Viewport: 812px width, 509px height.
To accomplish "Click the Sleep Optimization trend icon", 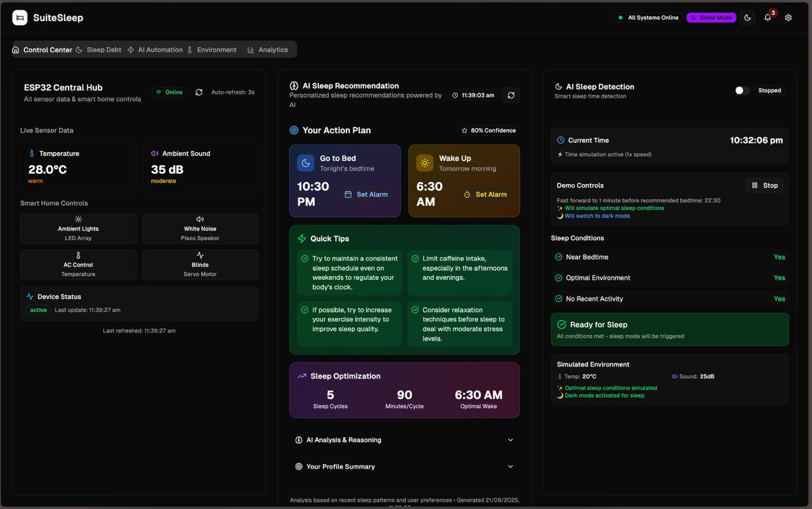I will [x=302, y=376].
